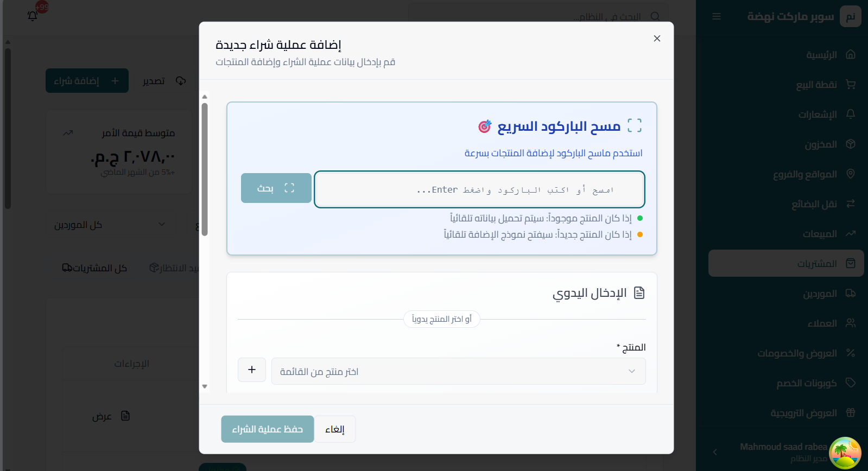Close the add purchase dialog

click(657, 39)
